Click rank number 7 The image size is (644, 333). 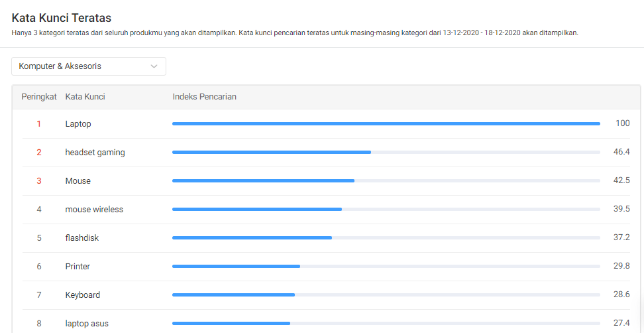point(39,295)
